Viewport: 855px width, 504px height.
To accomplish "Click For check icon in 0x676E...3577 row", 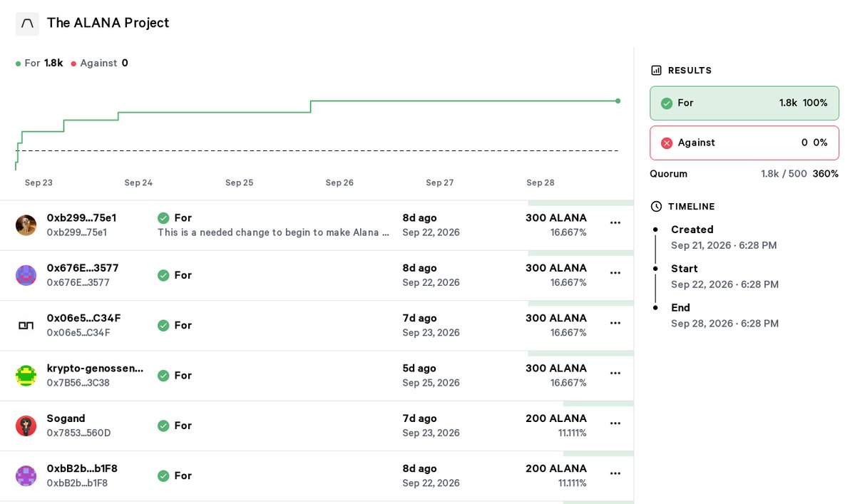I will click(x=163, y=275).
